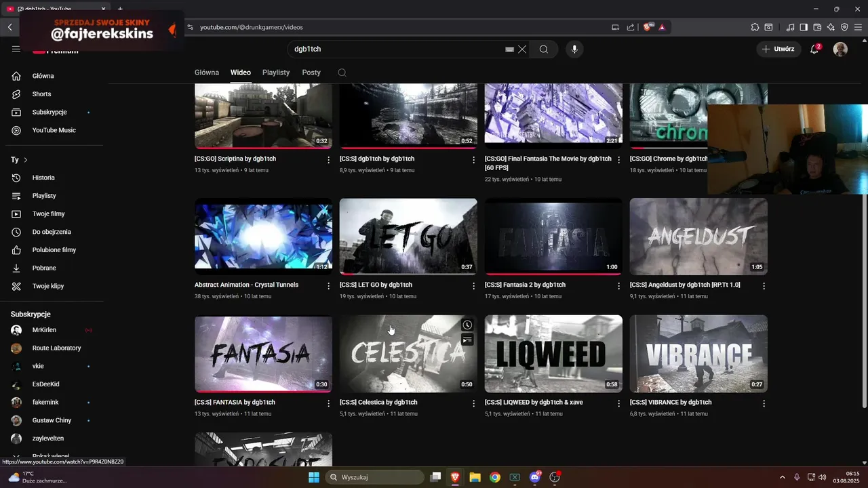Open options for LET GO video
868x488 pixels.
click(474, 286)
